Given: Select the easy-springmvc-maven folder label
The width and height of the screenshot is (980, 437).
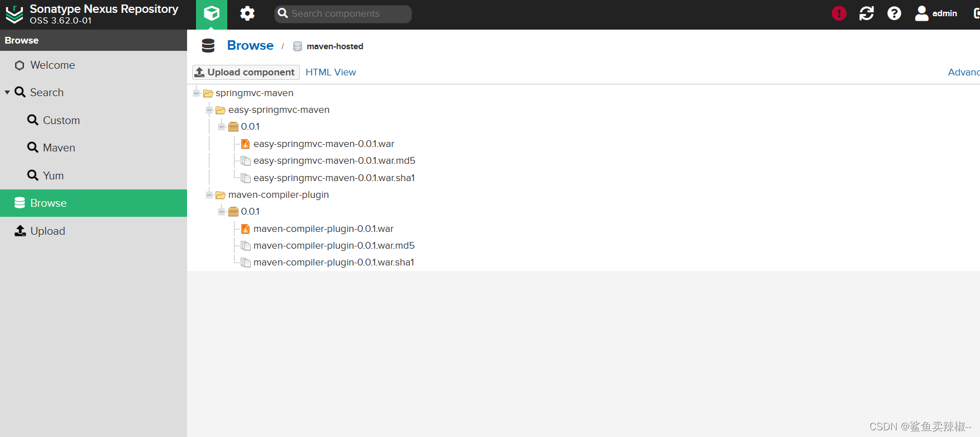Looking at the screenshot, I should click(279, 110).
